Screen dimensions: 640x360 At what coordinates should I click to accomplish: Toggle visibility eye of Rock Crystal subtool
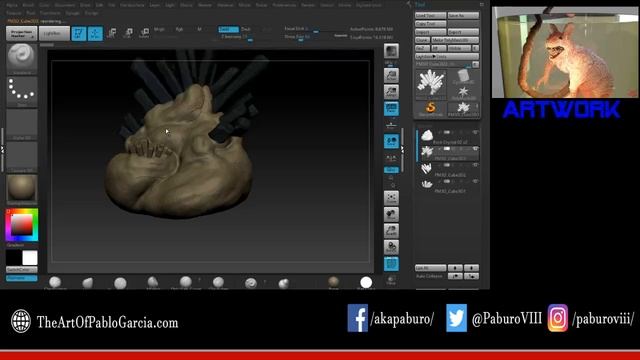tap(475, 132)
